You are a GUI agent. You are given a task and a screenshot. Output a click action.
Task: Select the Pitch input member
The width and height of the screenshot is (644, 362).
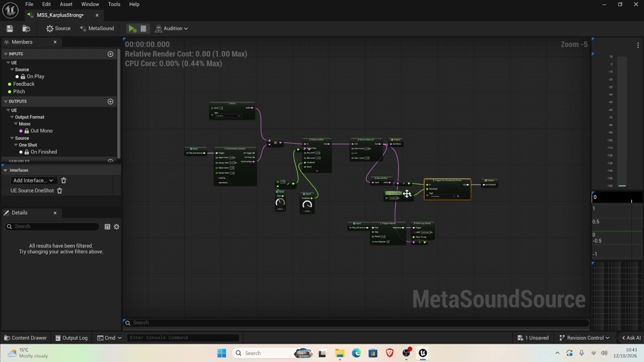point(19,92)
